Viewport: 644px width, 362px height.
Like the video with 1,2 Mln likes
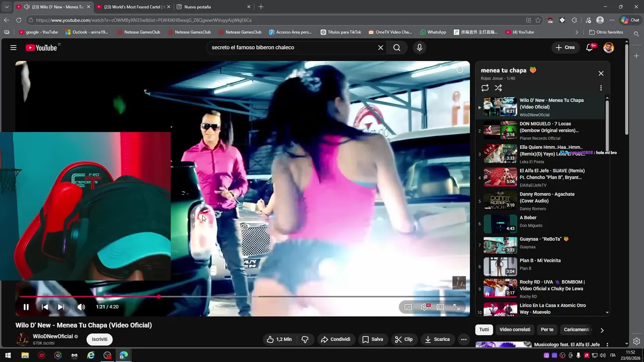(279, 339)
